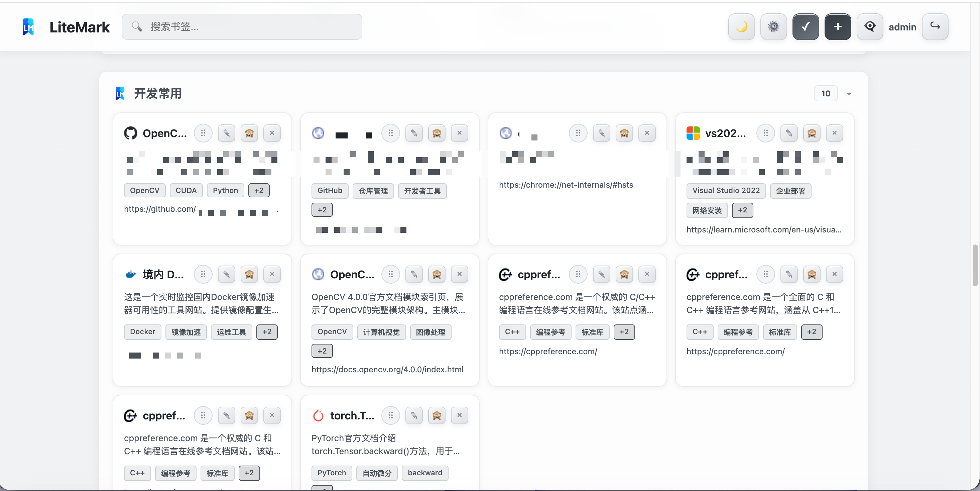
Task: Edit the 境内 D... Docker bookmark card
Action: 226,274
